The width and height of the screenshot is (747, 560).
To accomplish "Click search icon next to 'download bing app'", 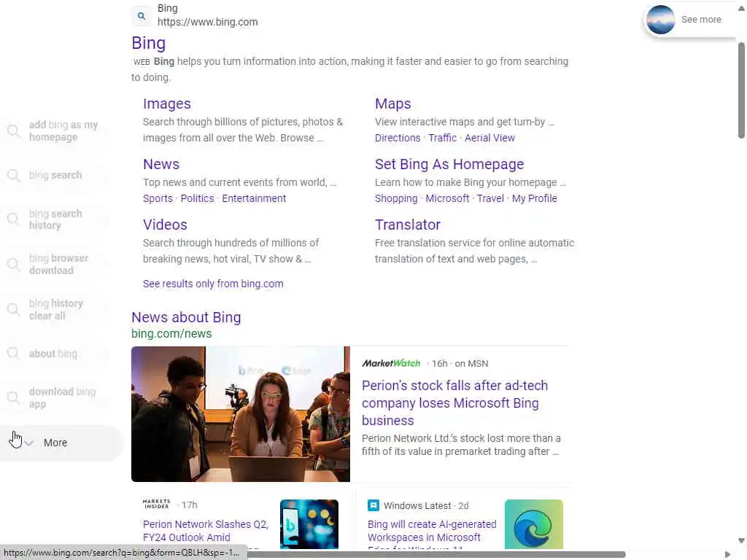I will pos(13,397).
